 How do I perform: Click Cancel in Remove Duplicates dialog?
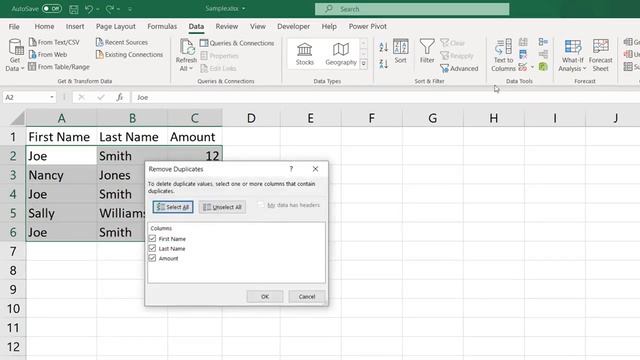[307, 296]
